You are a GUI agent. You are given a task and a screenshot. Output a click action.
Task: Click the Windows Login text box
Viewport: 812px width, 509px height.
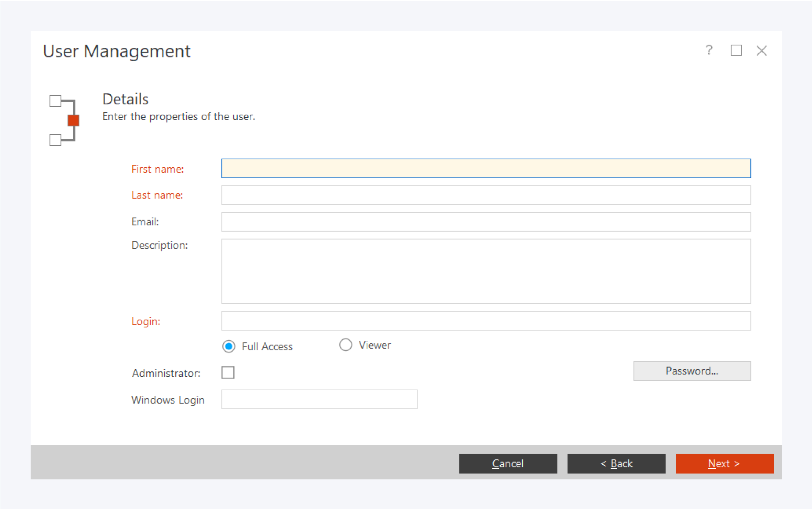point(319,399)
